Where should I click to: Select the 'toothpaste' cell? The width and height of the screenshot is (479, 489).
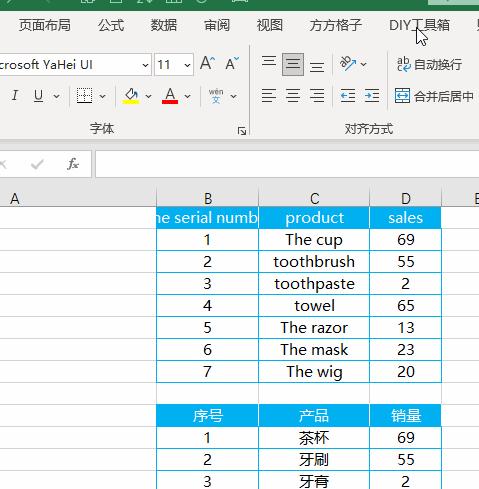point(314,284)
